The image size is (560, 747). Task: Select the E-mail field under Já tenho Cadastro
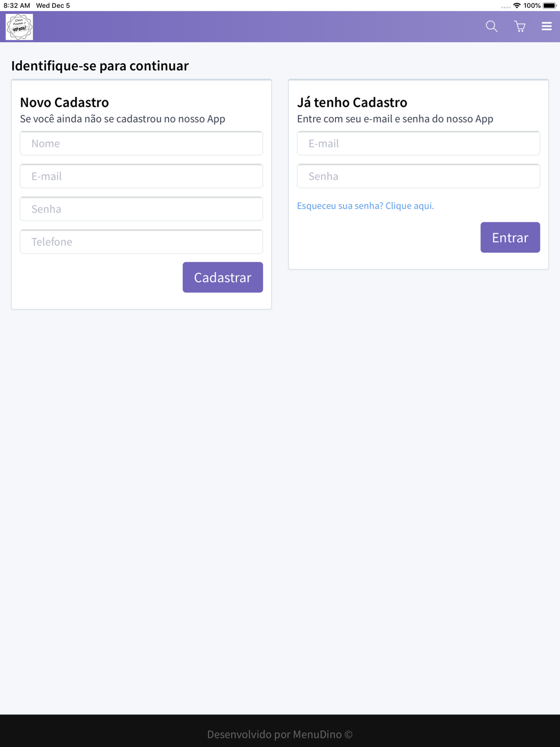[418, 143]
